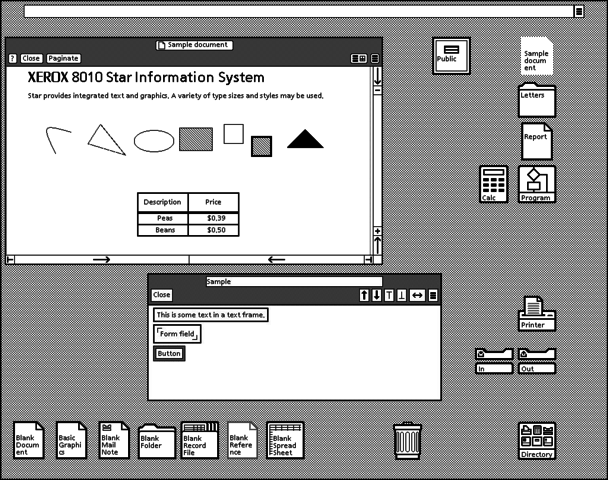Viewport: 608px width, 480px height.
Task: Click the 'Description' table header cell
Action: (162, 202)
